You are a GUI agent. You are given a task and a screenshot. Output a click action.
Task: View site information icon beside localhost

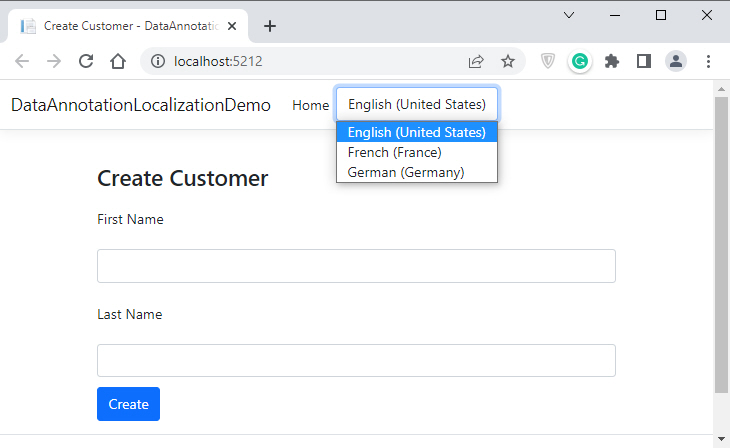coord(158,61)
